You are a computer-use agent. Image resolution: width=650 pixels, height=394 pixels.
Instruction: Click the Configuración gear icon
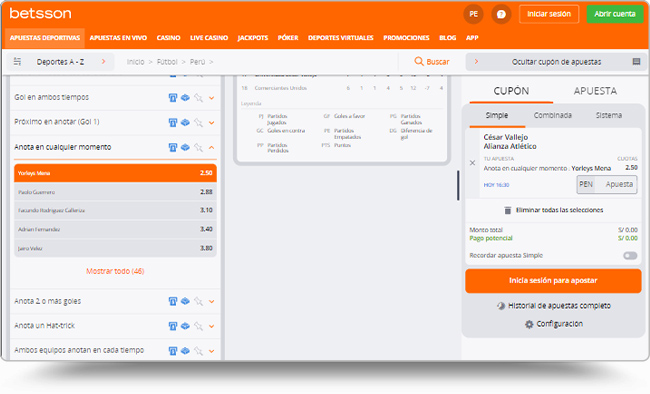[529, 324]
